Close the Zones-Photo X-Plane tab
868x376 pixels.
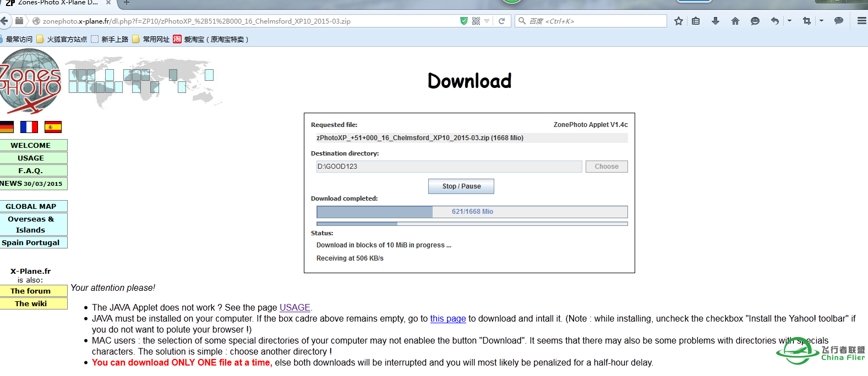108,3
